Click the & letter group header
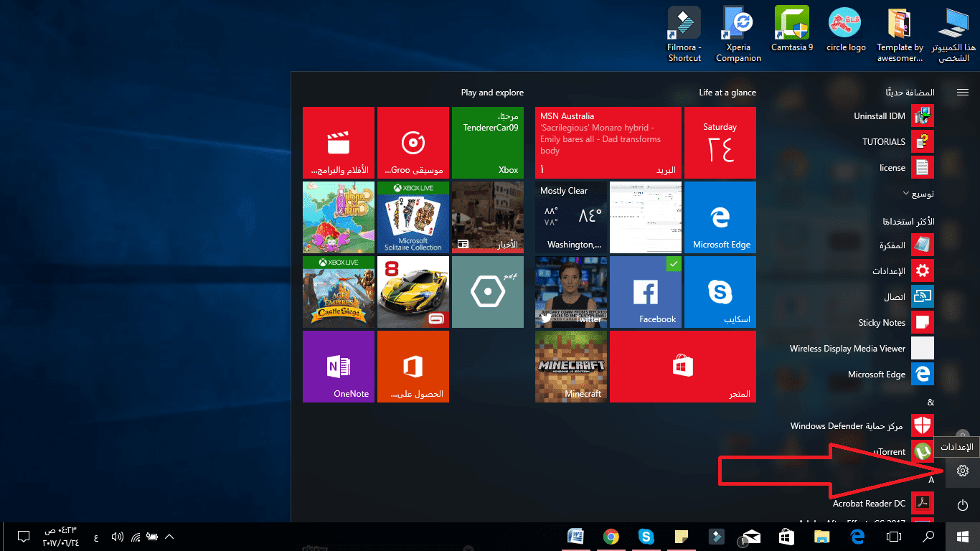 click(x=930, y=402)
